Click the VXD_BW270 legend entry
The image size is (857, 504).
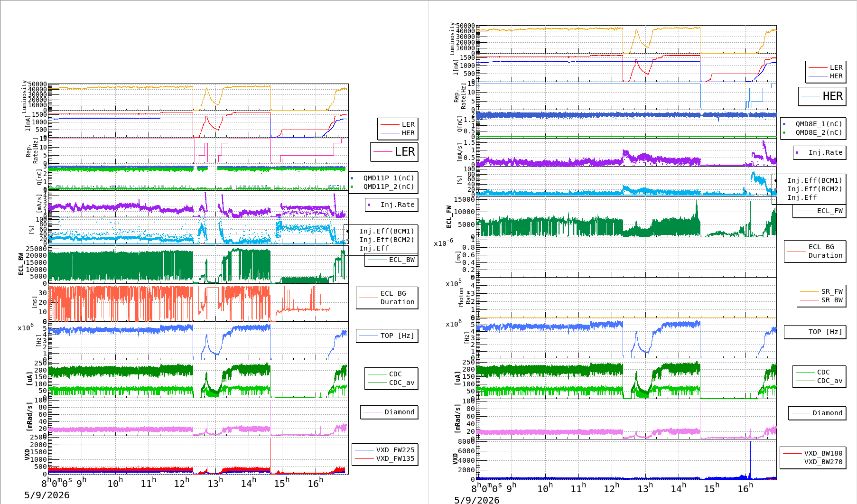(x=813, y=462)
